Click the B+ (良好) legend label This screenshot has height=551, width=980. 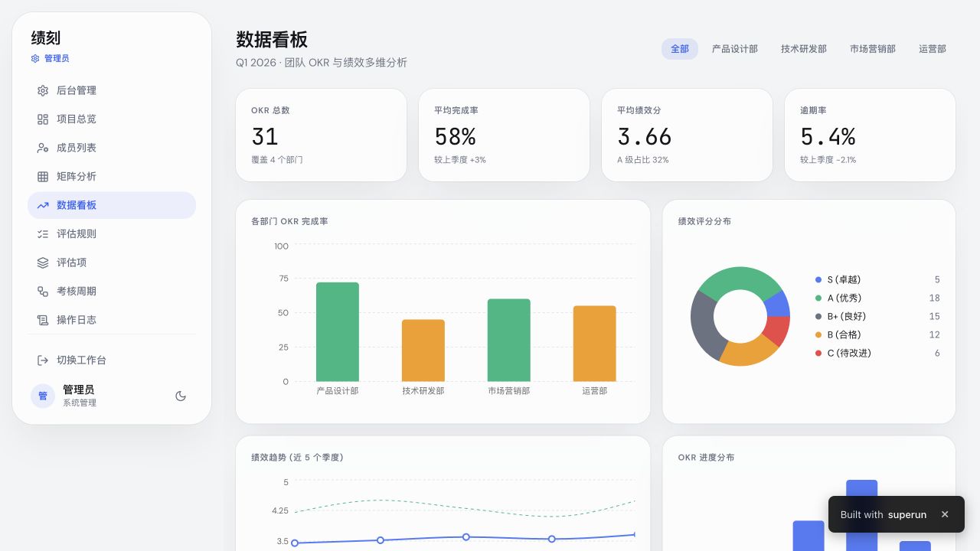pos(847,317)
